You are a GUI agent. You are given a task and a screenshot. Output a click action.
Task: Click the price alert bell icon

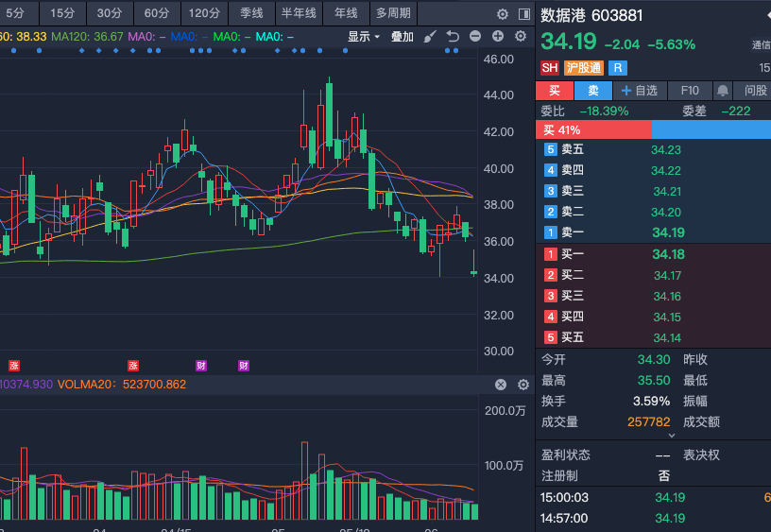722,91
